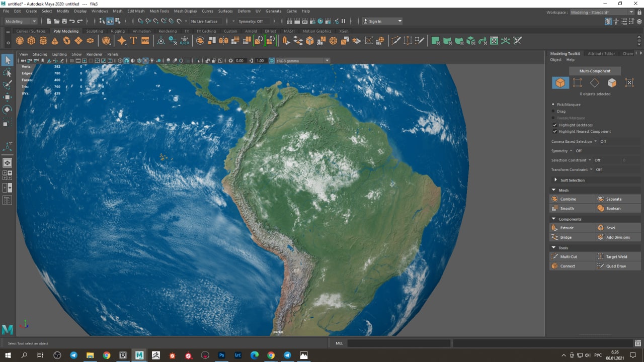Create a polygon cube from the shelf

(x=31, y=41)
